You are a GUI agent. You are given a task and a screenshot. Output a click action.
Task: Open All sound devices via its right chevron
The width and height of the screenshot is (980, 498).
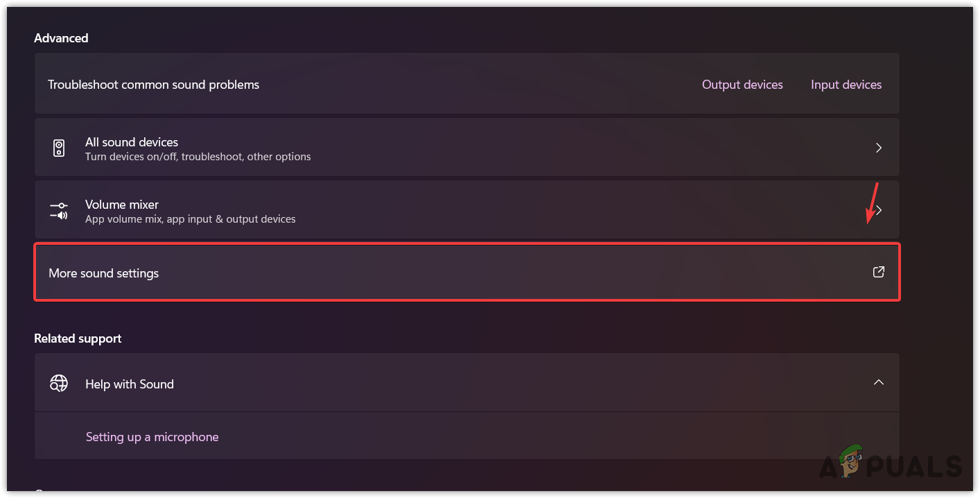tap(878, 148)
